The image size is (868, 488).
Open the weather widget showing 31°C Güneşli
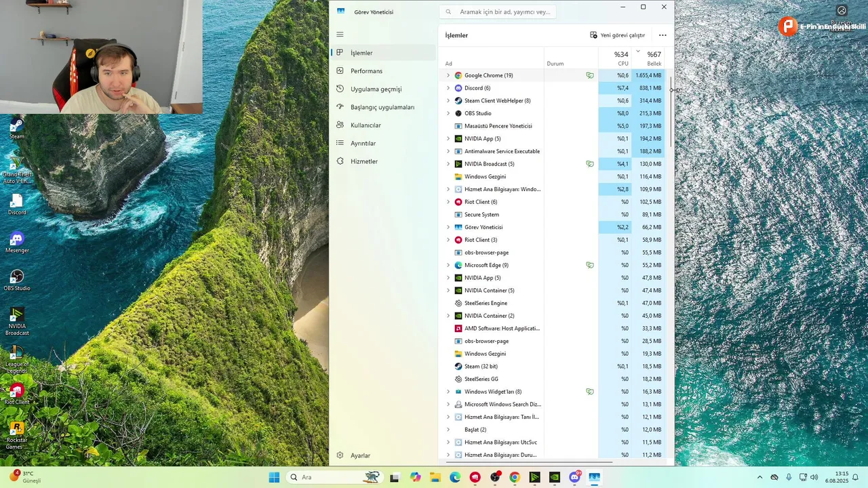coord(26,477)
